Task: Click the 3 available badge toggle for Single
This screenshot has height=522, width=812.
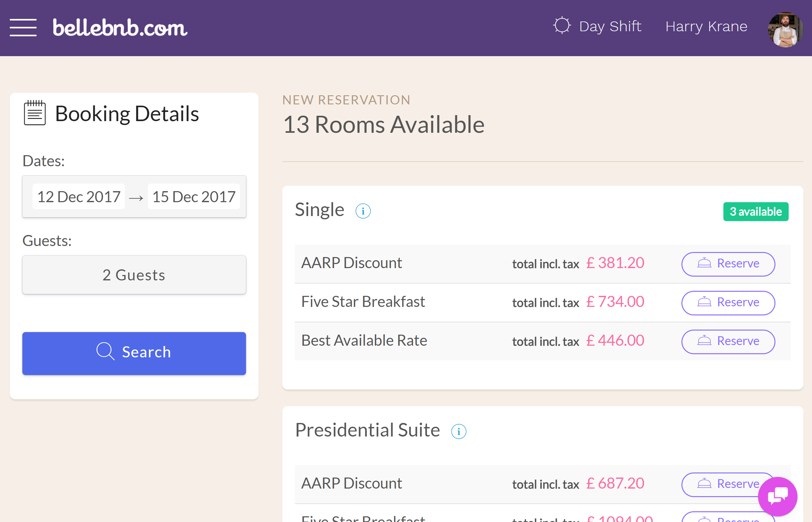Action: (757, 211)
